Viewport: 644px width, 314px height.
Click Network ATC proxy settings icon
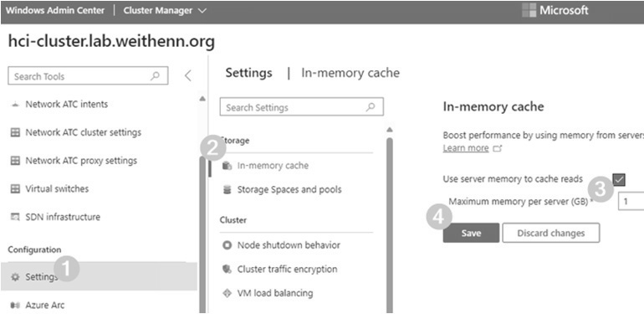pyautogui.click(x=15, y=161)
